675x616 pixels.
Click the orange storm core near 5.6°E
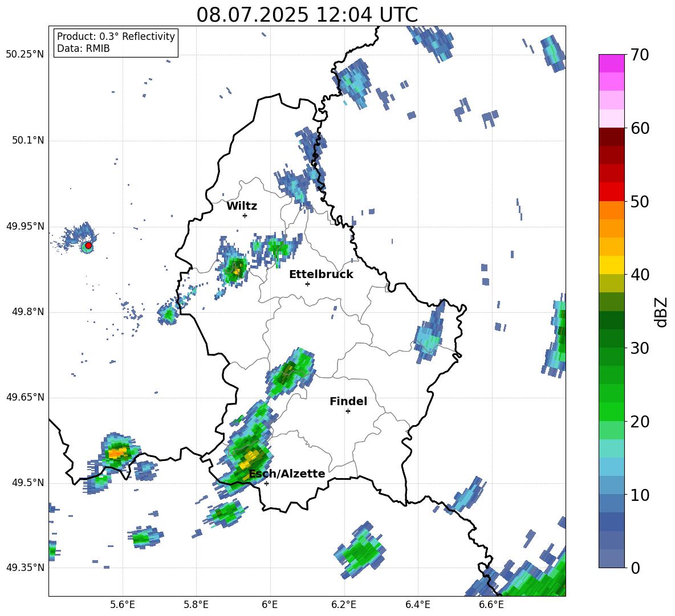[117, 453]
